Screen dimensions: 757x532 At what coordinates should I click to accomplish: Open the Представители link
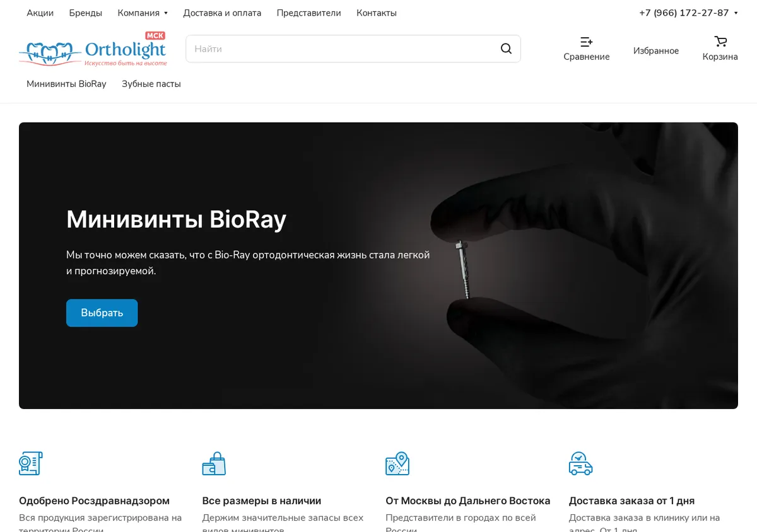tap(308, 13)
